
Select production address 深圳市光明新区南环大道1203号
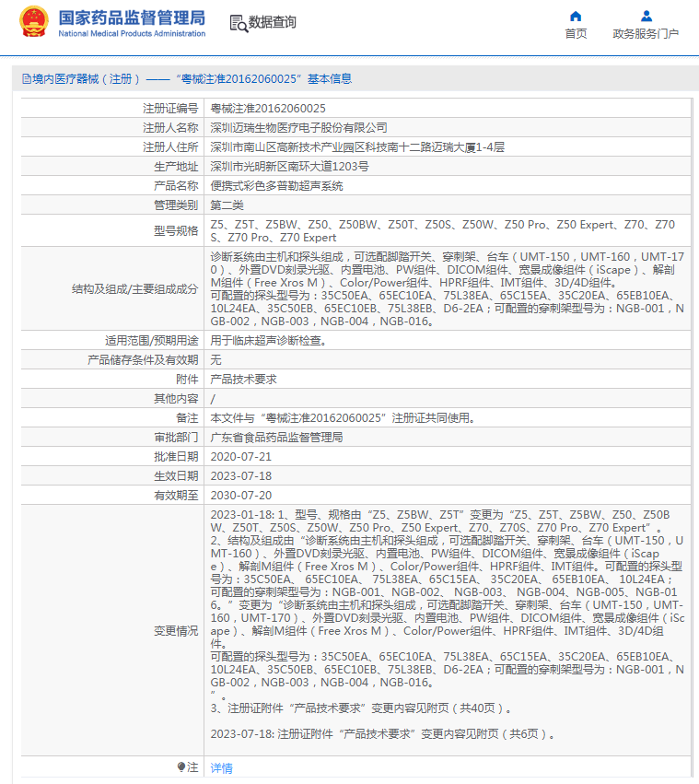[289, 167]
